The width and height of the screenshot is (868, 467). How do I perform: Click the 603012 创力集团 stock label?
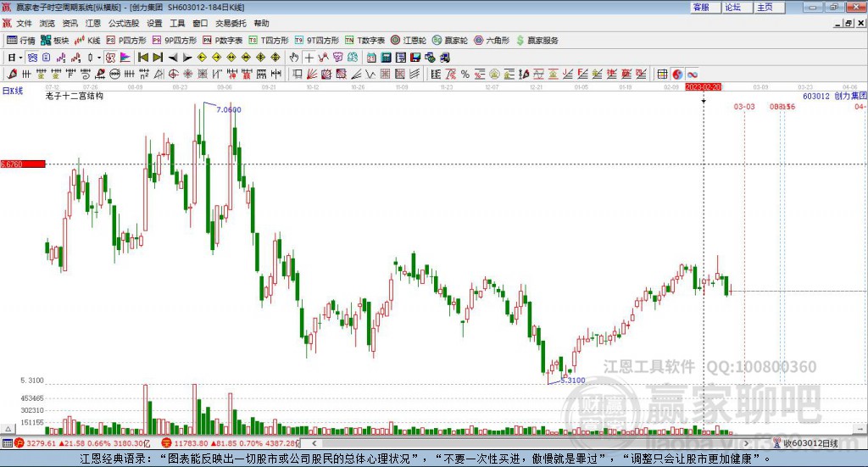pos(835,96)
